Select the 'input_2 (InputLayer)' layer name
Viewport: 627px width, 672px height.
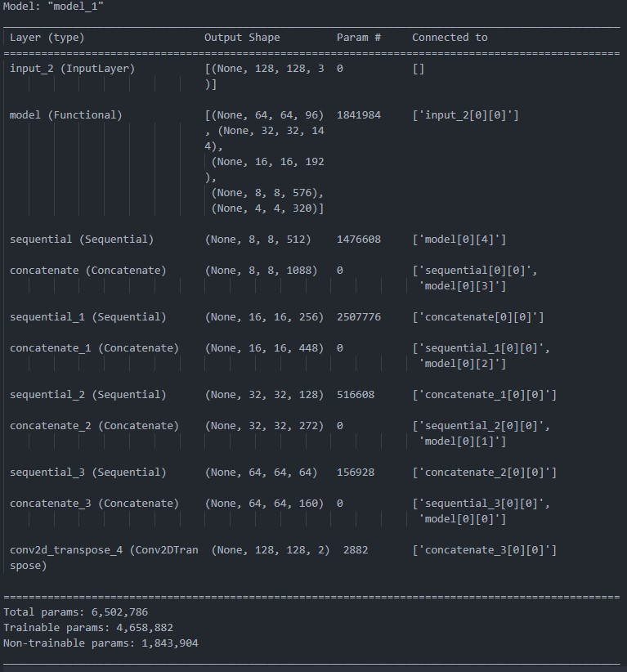click(73, 69)
